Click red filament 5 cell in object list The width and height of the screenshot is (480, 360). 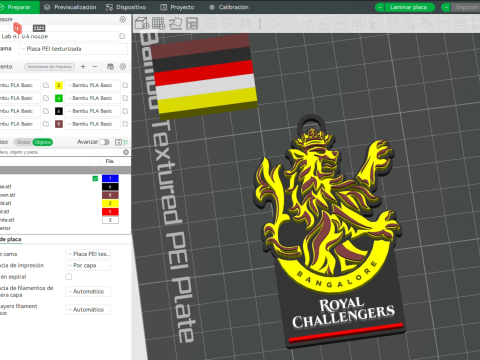tap(110, 212)
